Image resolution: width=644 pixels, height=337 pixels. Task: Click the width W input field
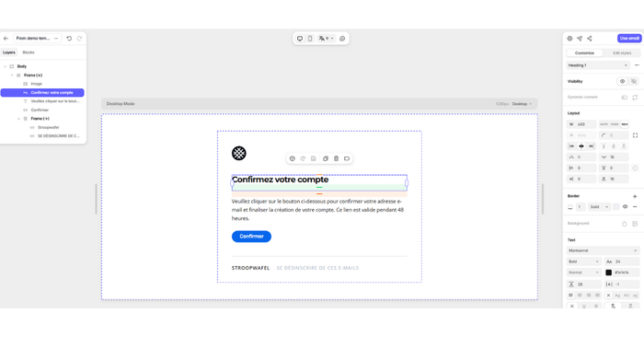click(581, 124)
